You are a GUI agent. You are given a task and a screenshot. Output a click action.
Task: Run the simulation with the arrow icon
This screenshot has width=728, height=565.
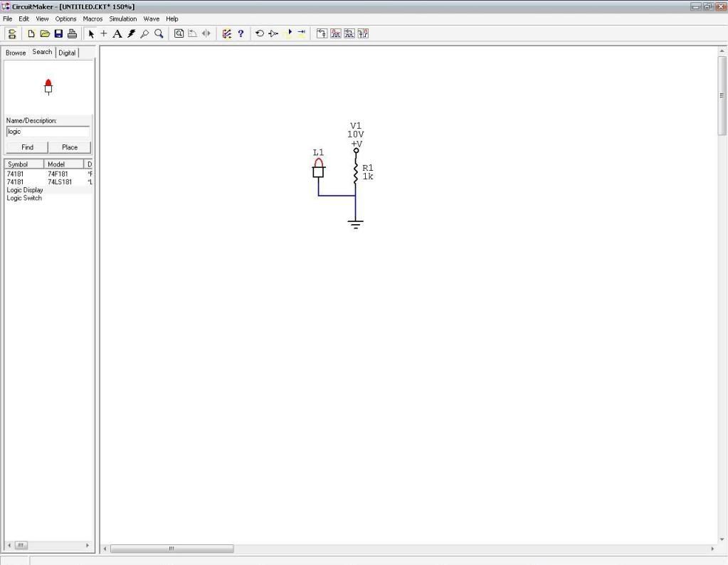[288, 33]
